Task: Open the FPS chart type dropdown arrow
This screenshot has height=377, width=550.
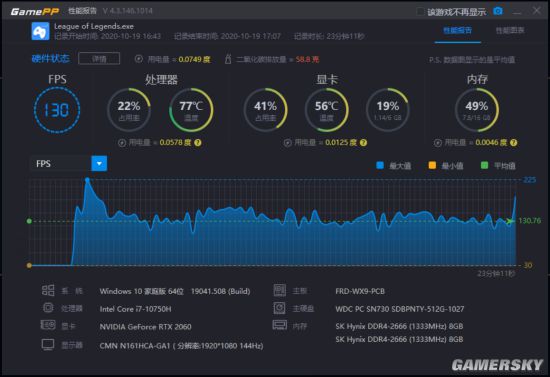Action: [99, 163]
